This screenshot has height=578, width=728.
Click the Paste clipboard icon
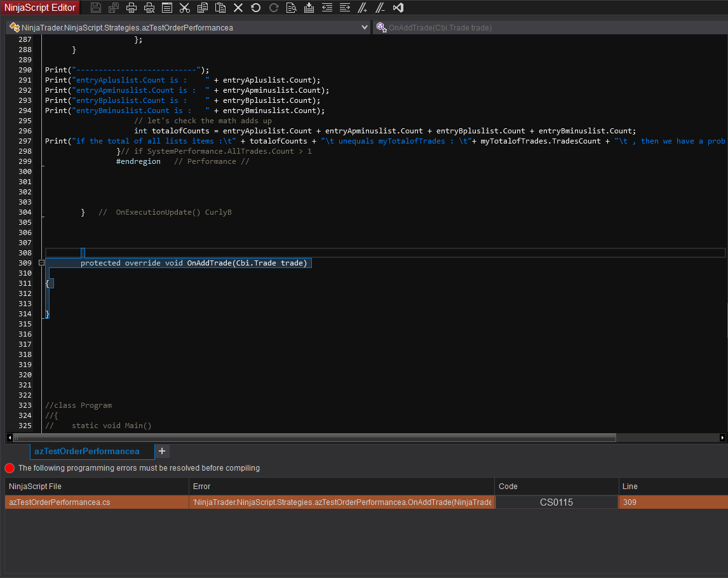tap(220, 8)
